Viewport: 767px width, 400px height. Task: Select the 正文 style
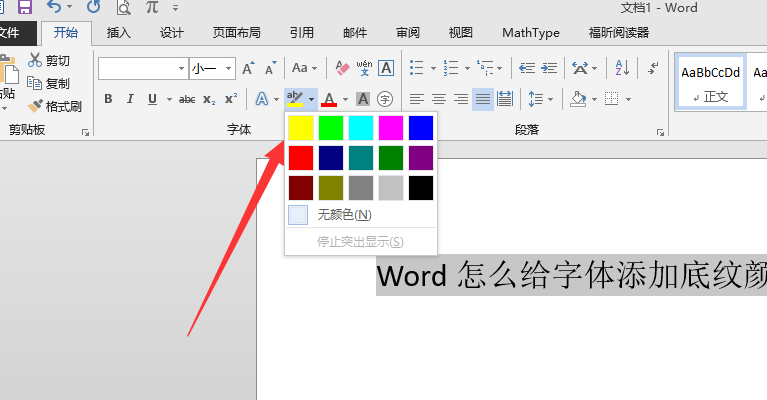pos(711,83)
